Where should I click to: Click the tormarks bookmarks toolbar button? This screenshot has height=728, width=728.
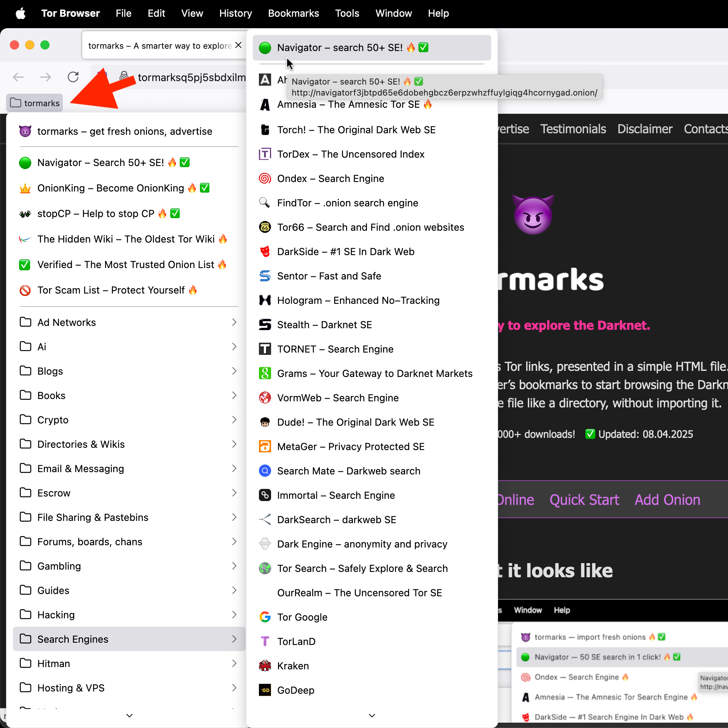(35, 103)
